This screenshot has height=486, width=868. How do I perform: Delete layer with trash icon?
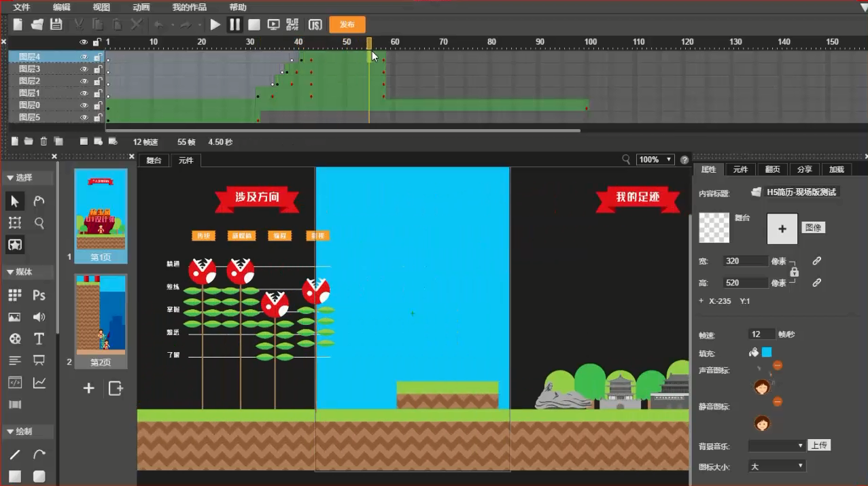44,141
